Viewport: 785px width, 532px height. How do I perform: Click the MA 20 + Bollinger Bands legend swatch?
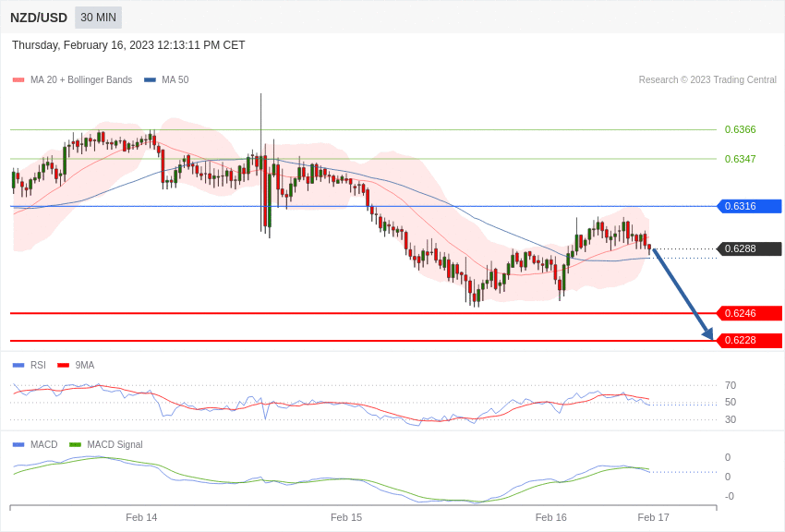pyautogui.click(x=18, y=79)
